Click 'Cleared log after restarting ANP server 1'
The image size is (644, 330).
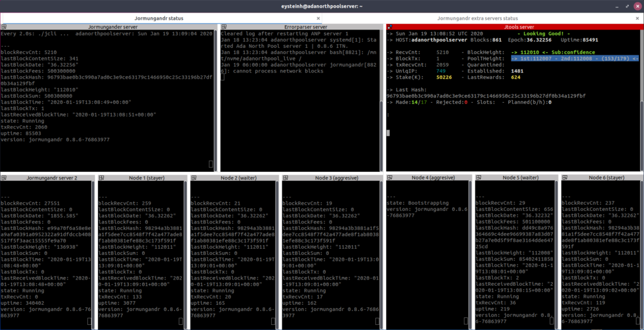tap(285, 34)
